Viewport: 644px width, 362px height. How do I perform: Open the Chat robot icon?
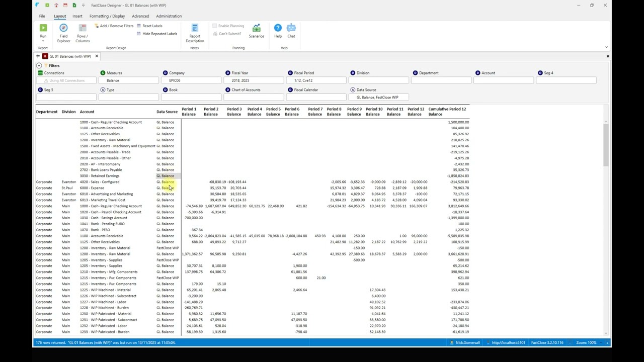[x=291, y=31]
